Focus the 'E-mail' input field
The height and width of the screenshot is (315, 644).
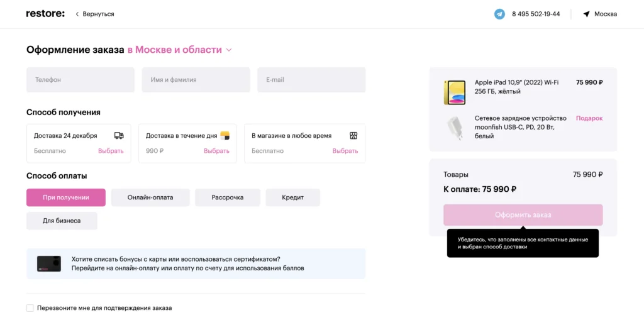pyautogui.click(x=311, y=80)
